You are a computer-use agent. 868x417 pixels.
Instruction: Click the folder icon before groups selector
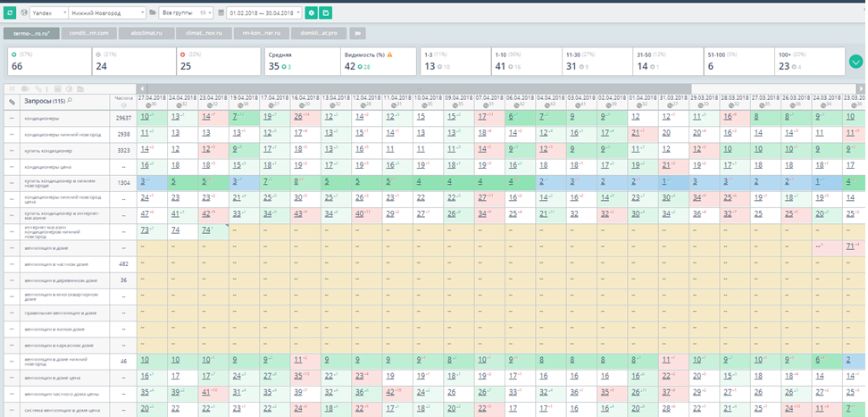coord(153,13)
